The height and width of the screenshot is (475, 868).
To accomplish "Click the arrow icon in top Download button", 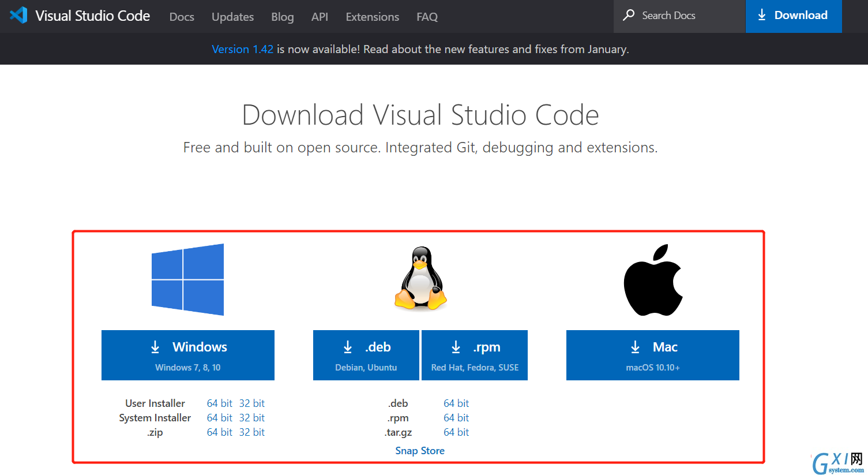I will tap(762, 15).
